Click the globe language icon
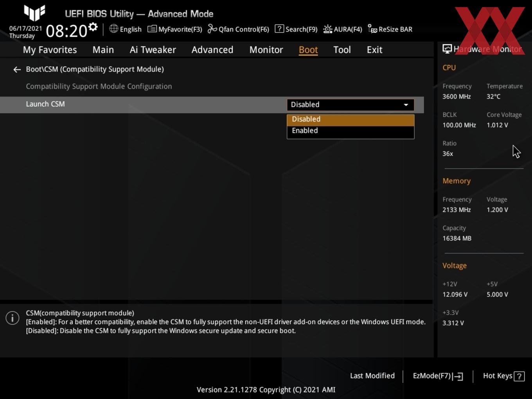The width and height of the screenshot is (532, 399). coord(113,29)
